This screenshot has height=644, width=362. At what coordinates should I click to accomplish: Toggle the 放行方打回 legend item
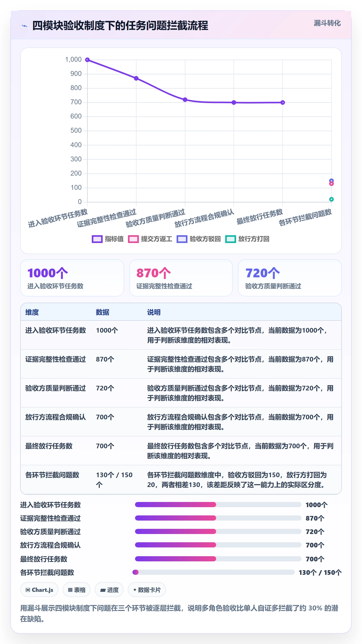coord(247,239)
